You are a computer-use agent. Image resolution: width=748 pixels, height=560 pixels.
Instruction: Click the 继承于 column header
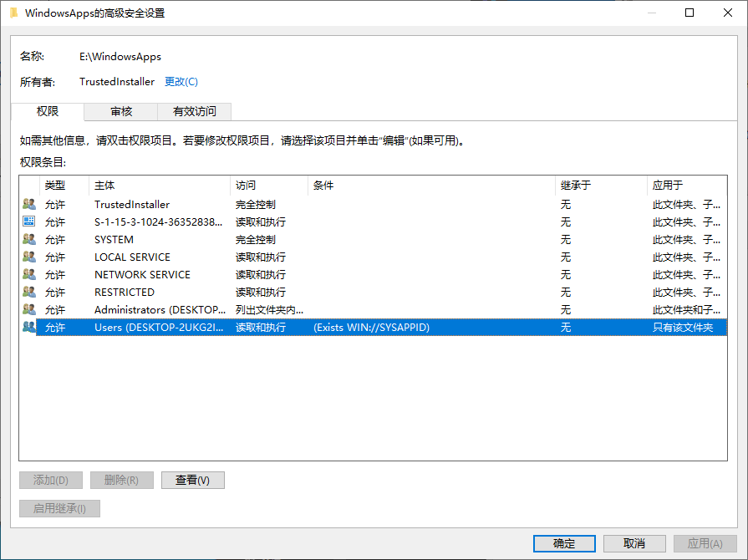pyautogui.click(x=601, y=185)
